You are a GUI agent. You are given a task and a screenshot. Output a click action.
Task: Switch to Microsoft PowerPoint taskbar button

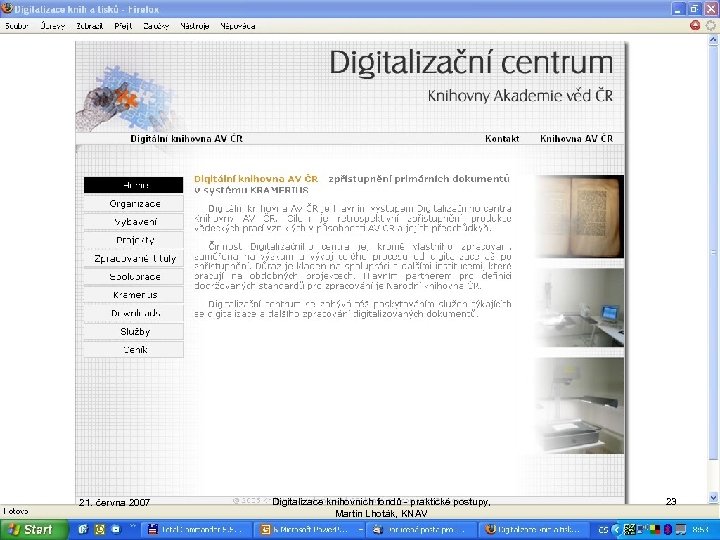click(309, 530)
